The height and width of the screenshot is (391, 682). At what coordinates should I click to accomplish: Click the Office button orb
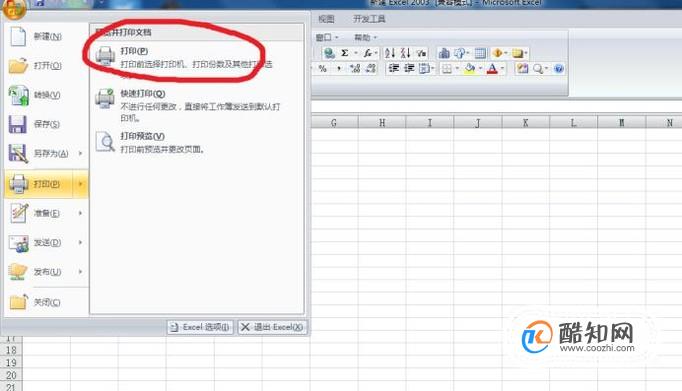[14, 8]
